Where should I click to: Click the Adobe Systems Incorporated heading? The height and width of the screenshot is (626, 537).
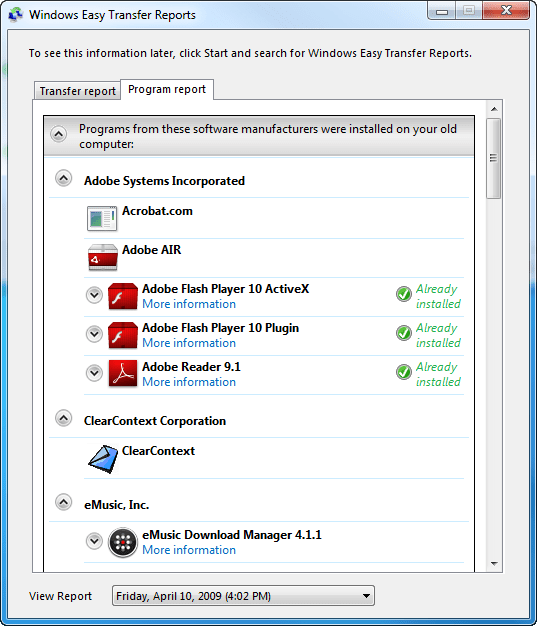click(x=164, y=181)
